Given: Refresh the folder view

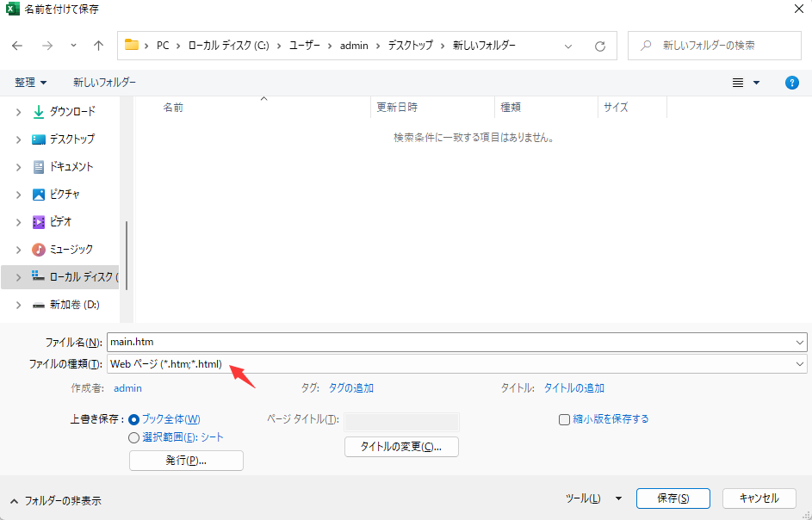Looking at the screenshot, I should 599,45.
